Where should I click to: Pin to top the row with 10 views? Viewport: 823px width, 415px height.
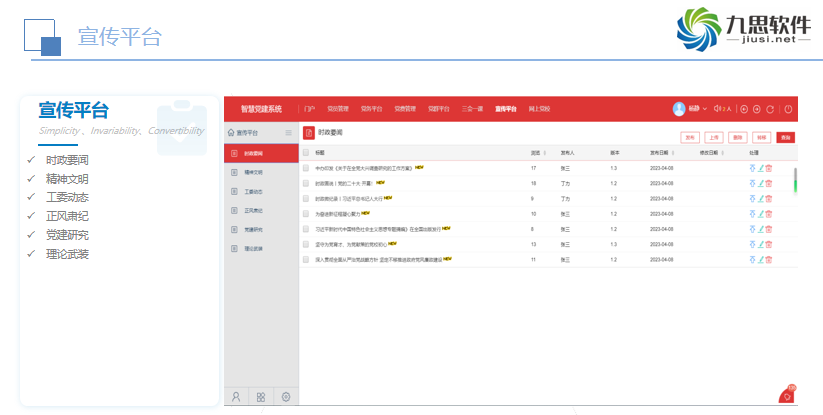coord(752,214)
